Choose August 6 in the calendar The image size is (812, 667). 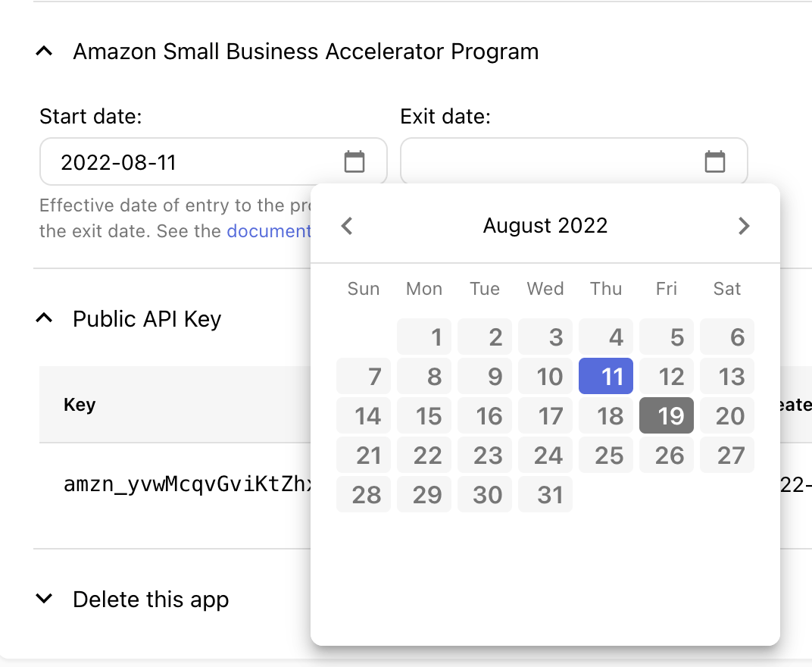(727, 337)
